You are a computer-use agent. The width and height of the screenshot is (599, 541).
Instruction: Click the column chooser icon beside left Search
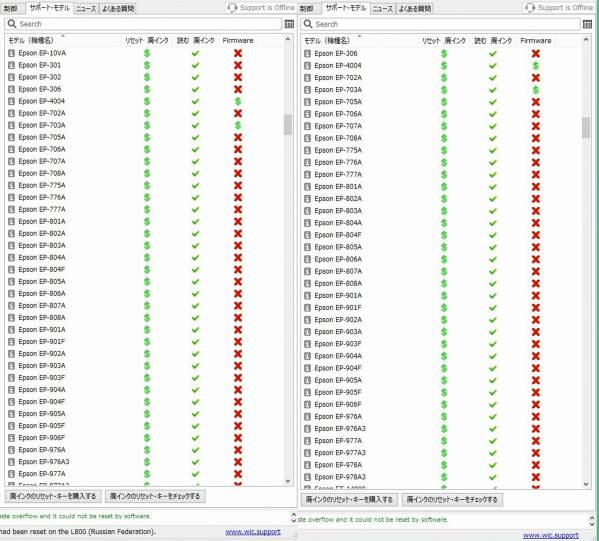tap(289, 24)
